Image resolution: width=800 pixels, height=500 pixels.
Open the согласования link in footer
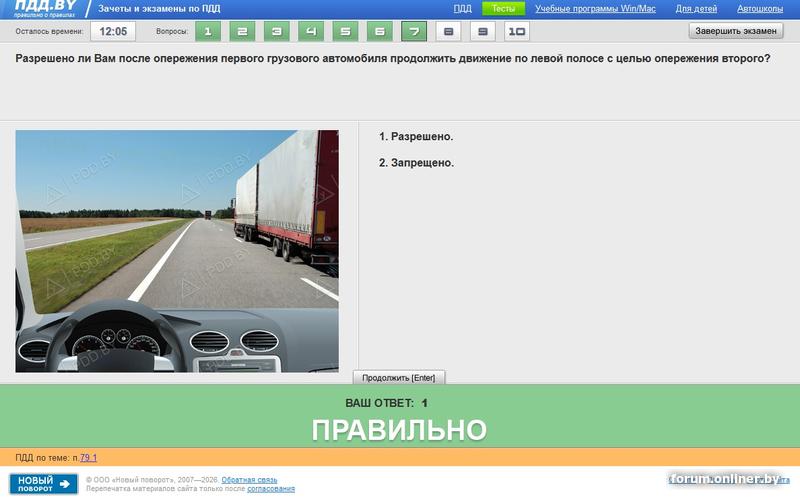(271, 489)
